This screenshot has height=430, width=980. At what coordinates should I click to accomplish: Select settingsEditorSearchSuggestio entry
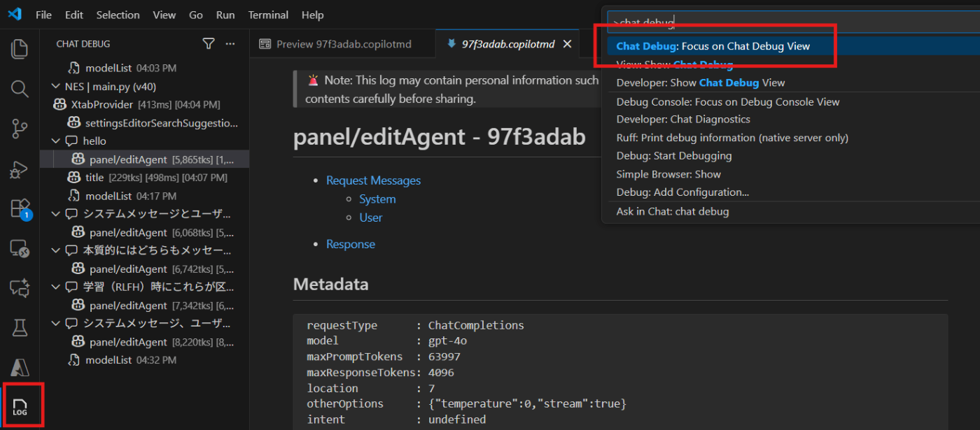click(144, 123)
